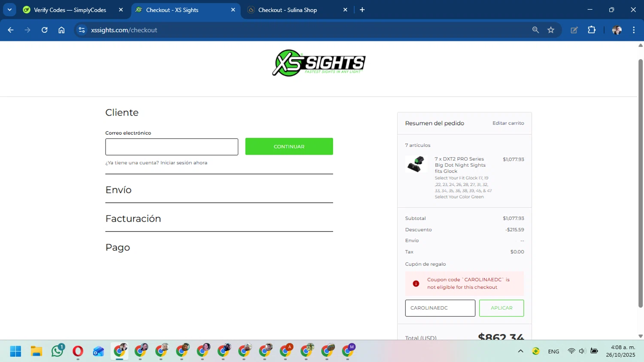The width and height of the screenshot is (644, 362).
Task: Click the red error icon in coupon alert
Action: pos(416,283)
